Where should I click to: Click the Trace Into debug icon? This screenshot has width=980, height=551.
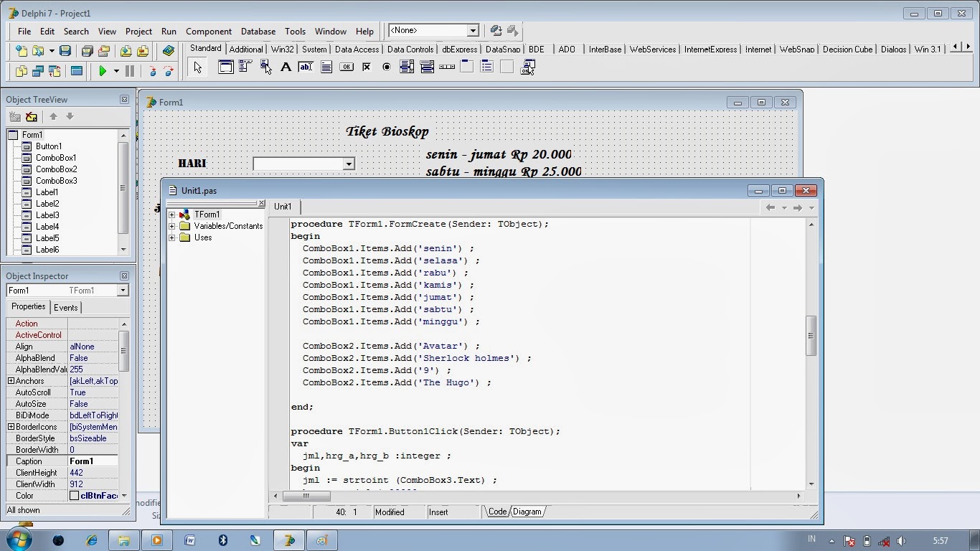coord(152,71)
